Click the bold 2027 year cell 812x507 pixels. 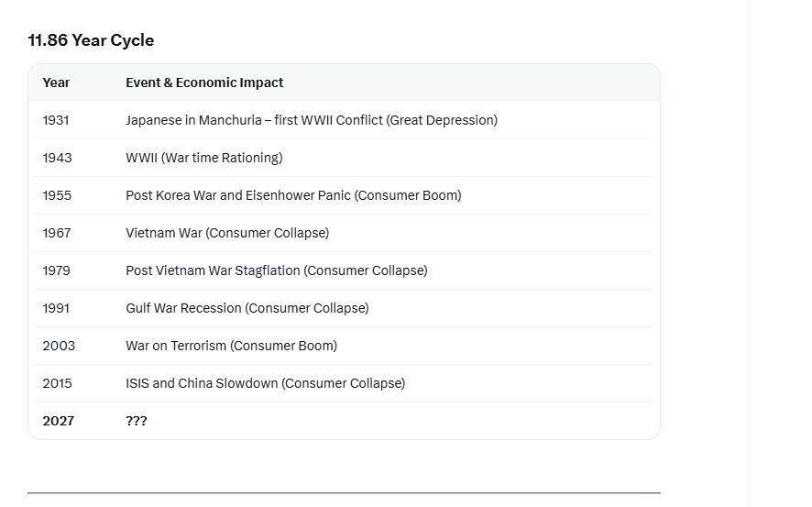click(59, 421)
